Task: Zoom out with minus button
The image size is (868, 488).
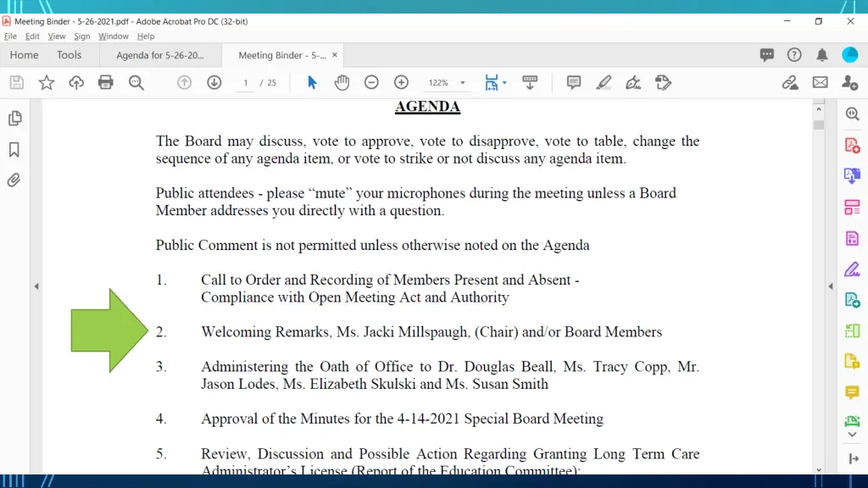Action: (x=371, y=82)
